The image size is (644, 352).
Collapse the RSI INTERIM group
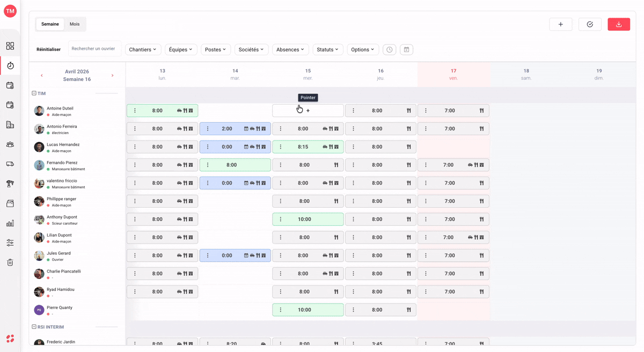click(34, 327)
